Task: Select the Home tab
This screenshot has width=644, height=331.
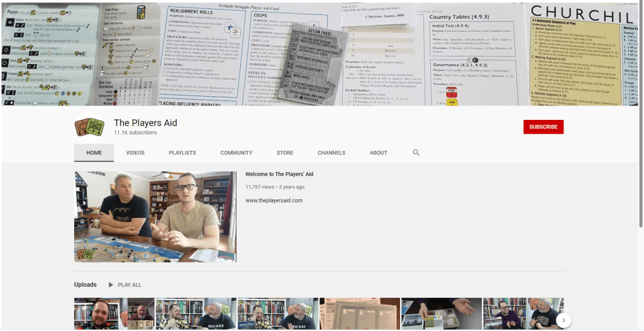Action: 94,153
